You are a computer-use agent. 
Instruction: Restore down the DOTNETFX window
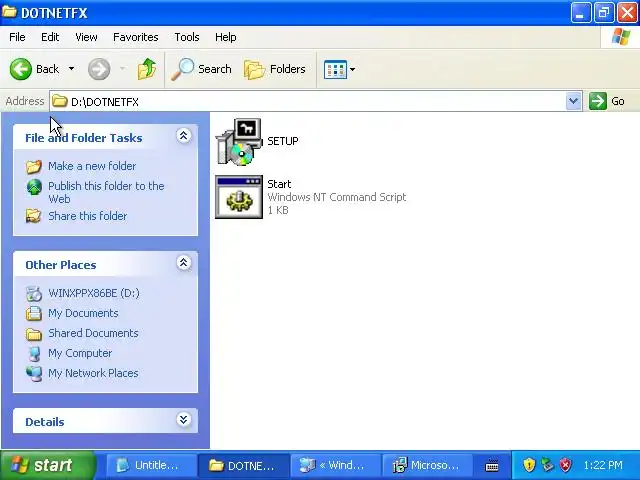604,13
